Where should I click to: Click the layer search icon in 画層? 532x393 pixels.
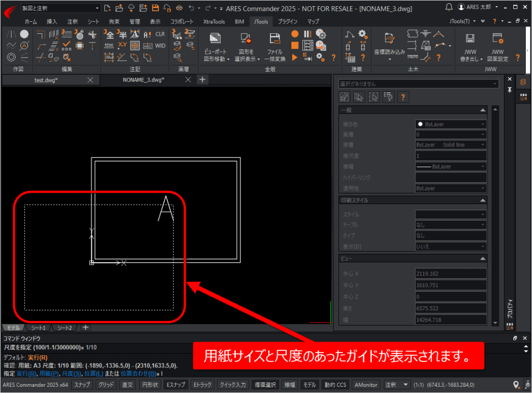coord(177,57)
